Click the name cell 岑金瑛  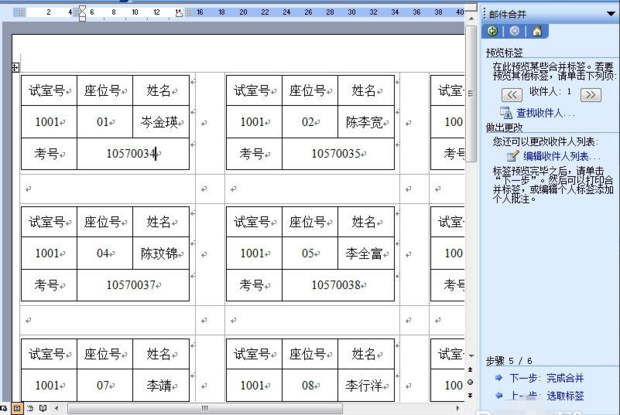(160, 122)
